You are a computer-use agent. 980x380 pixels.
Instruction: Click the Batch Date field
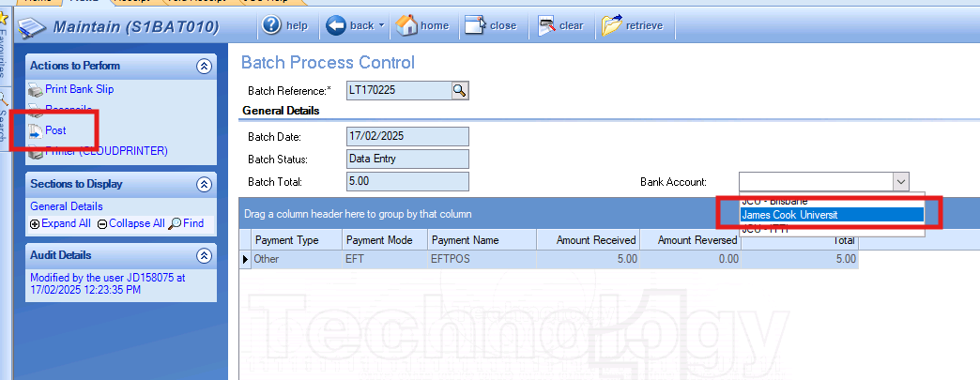click(407, 136)
